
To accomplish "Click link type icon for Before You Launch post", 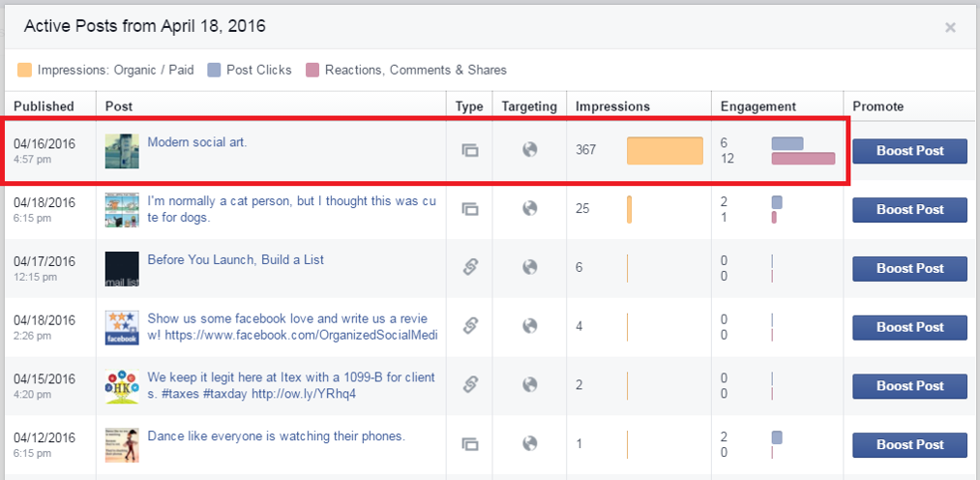I will coord(470,267).
